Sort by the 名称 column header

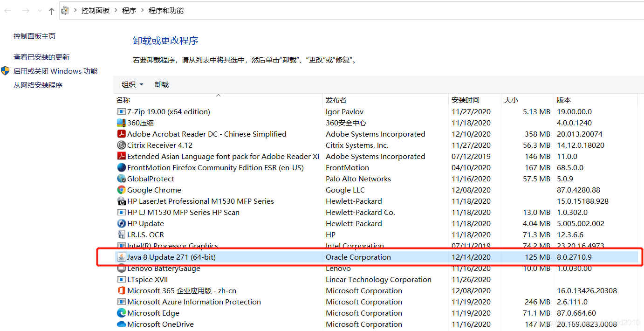[218, 100]
